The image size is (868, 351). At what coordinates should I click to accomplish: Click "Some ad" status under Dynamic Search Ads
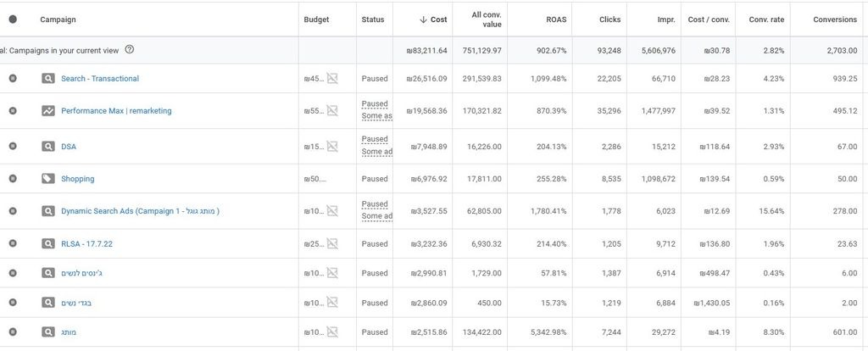(x=377, y=216)
